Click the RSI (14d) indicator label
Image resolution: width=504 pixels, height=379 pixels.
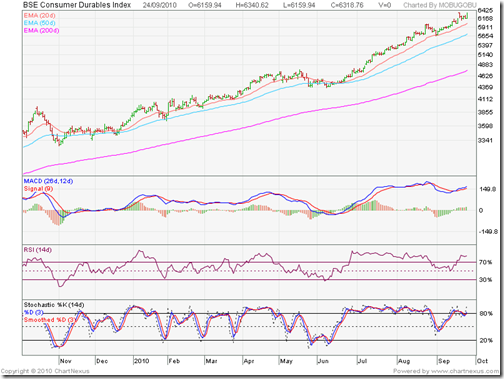point(38,250)
